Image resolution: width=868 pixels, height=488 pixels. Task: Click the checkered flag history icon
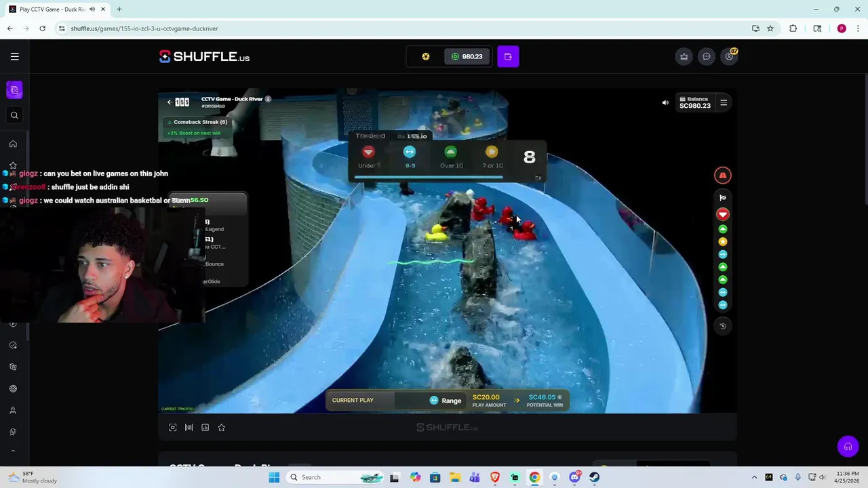click(x=723, y=198)
